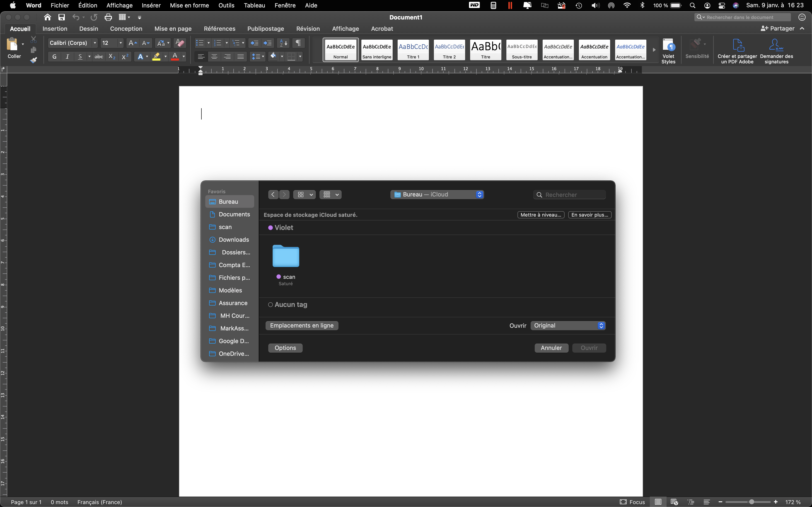This screenshot has width=812, height=507.
Task: Click the bulleted list icon
Action: pos(200,43)
